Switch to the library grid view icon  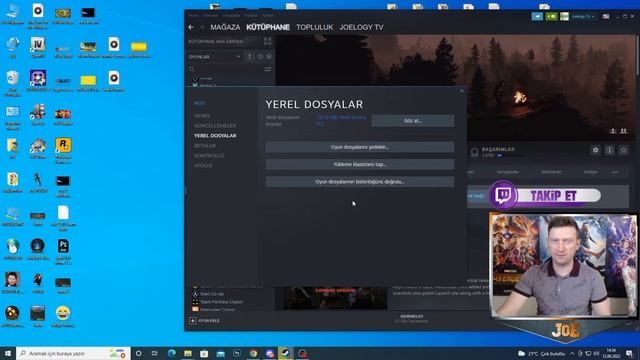pos(268,41)
